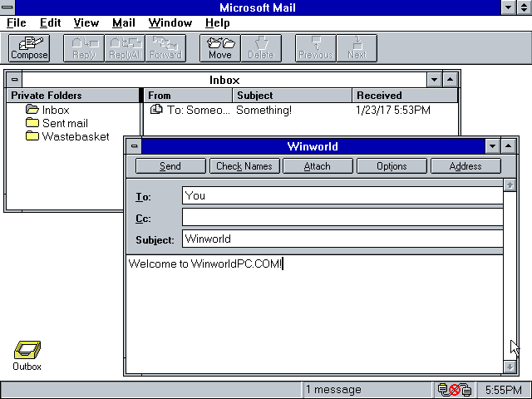Go to Next message button
The height and width of the screenshot is (399, 532).
coord(357,48)
